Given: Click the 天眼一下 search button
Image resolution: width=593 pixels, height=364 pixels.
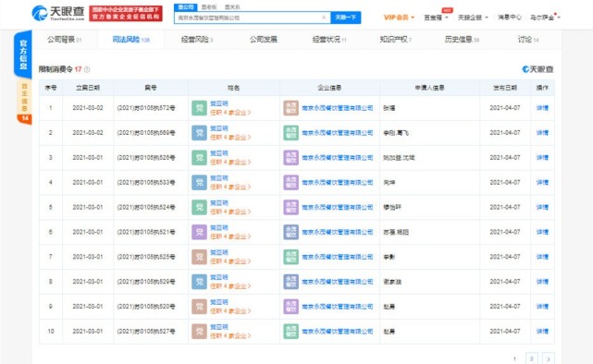Looking at the screenshot, I should 346,18.
